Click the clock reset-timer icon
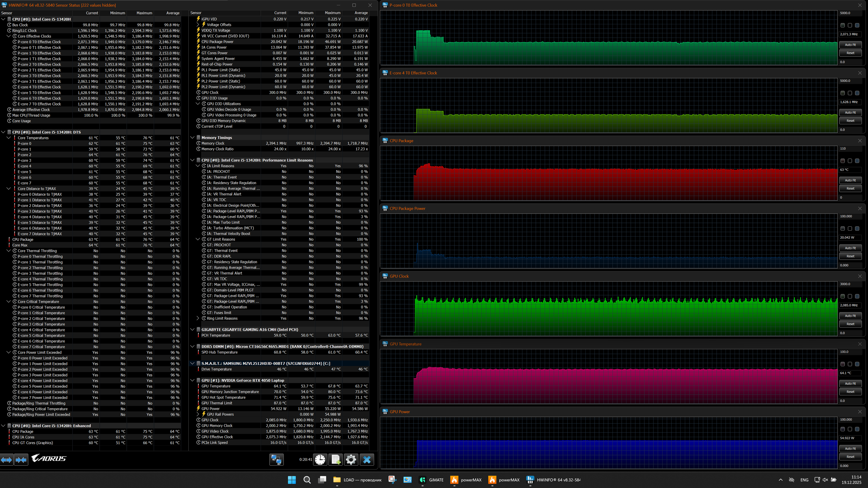Screen dimensions: 868x488 320,459
